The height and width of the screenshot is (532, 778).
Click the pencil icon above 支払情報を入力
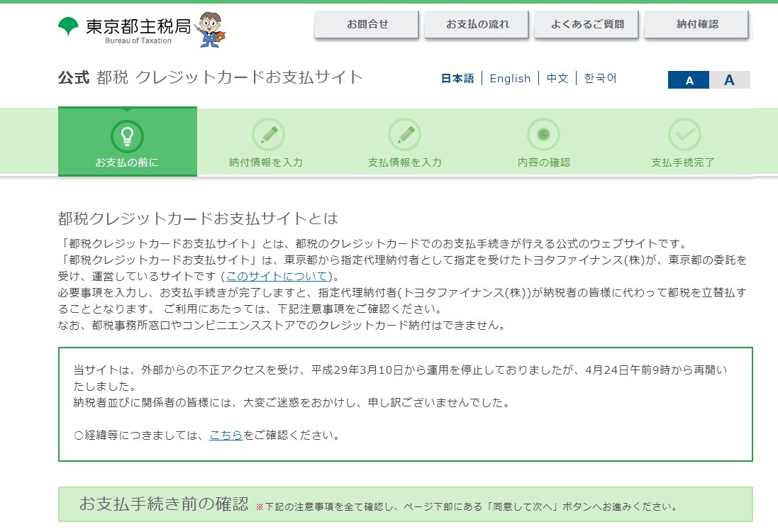click(404, 135)
